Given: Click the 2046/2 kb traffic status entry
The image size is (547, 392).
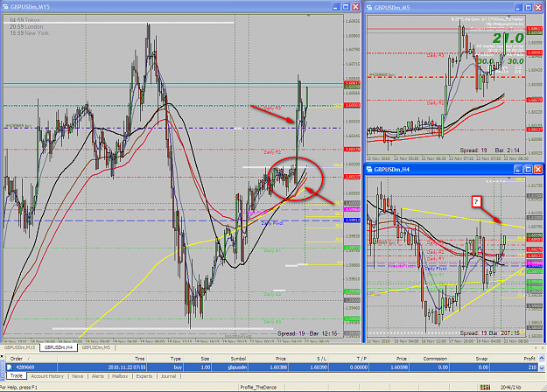Looking at the screenshot, I should tap(510, 387).
